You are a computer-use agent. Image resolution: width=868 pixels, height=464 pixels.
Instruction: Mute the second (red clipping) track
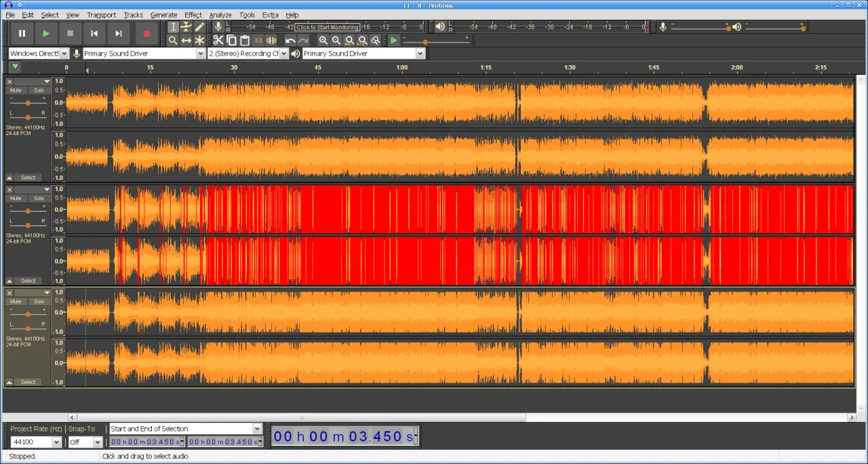tap(16, 198)
